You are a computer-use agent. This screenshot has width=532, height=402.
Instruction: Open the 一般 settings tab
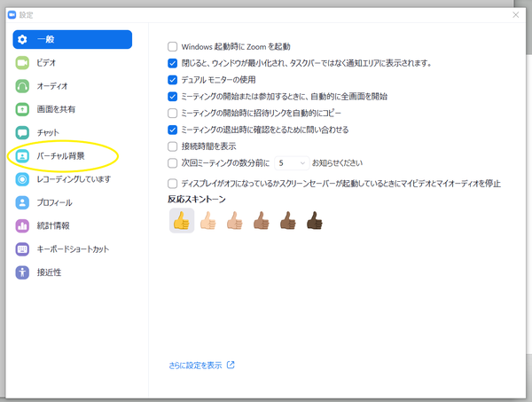(x=73, y=39)
